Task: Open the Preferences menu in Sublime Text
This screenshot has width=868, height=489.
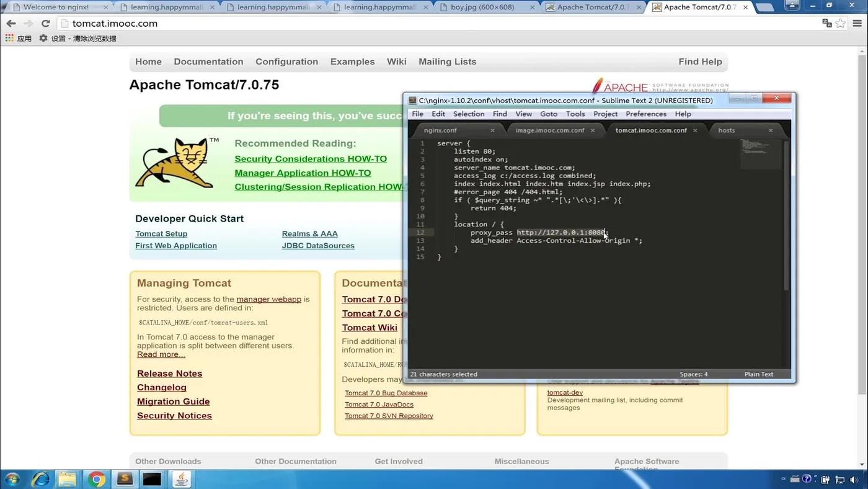Action: pos(646,114)
